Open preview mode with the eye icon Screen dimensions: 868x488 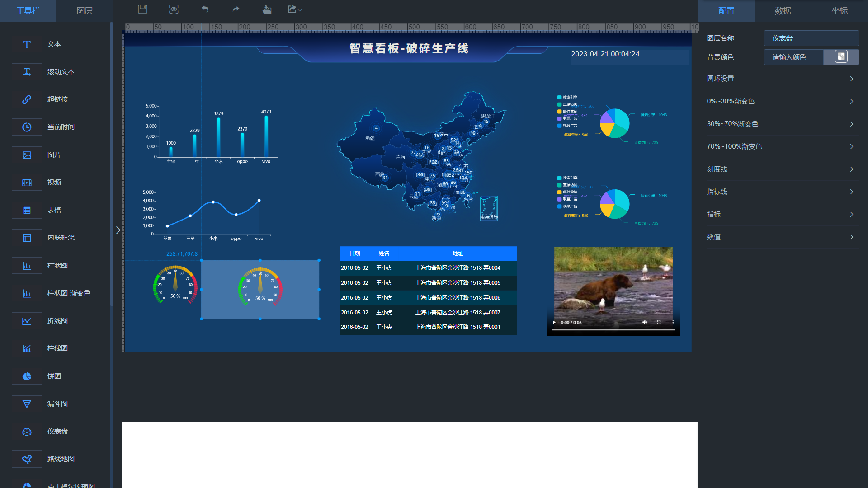tap(174, 9)
